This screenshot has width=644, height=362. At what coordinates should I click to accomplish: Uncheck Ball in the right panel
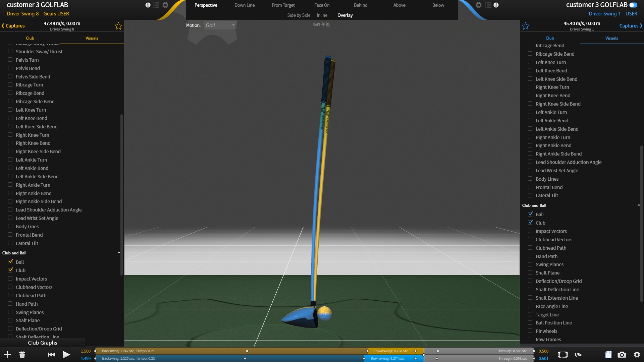[x=530, y=214]
